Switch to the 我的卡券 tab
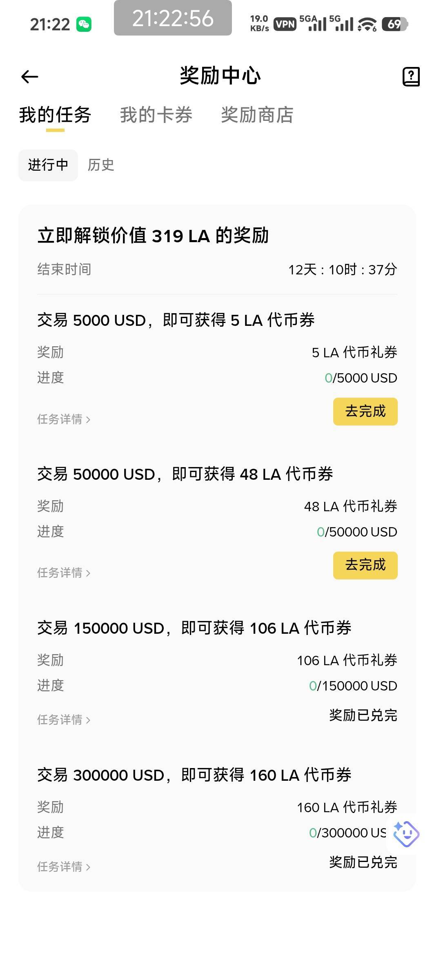The width and height of the screenshot is (441, 980). pyautogui.click(x=156, y=115)
